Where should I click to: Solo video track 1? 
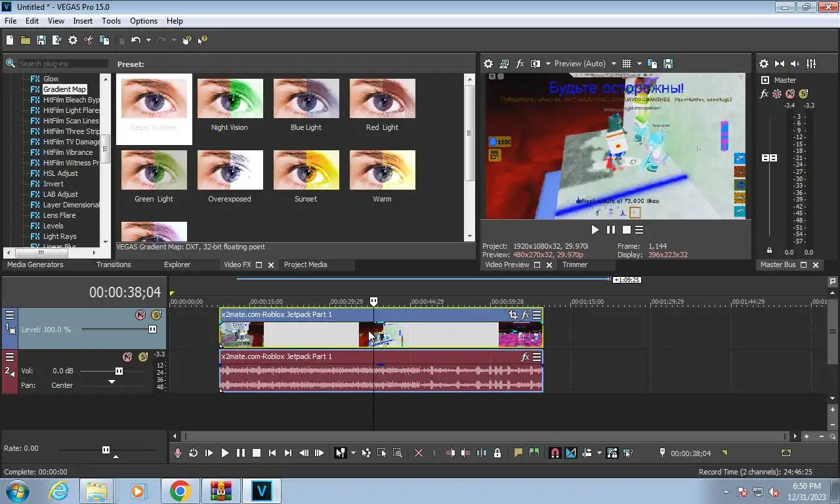[x=156, y=315]
